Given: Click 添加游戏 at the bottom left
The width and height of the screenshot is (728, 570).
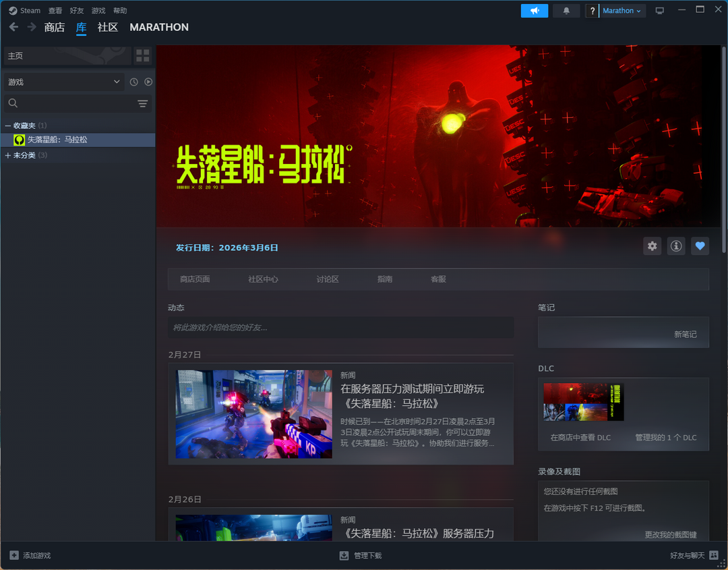Looking at the screenshot, I should 30,555.
